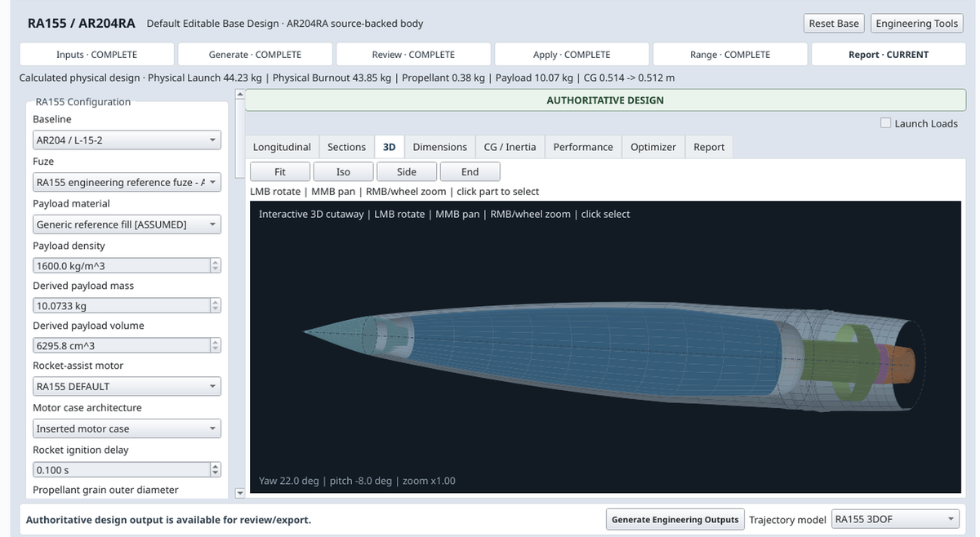Choose a Rocket-assist motor from dropdown
This screenshot has height=537, width=980.
[x=127, y=386]
